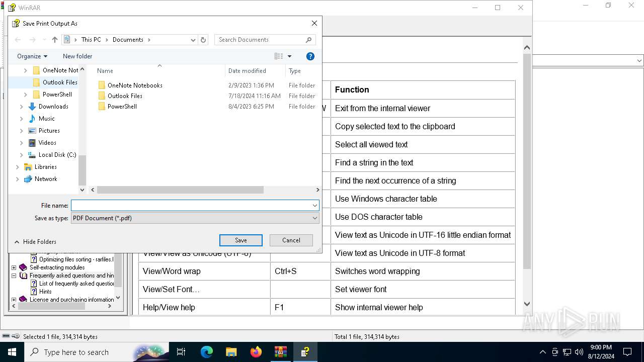Viewport: 644px width, 362px height.
Task: Open the view options dropdown arrow
Action: [289, 56]
